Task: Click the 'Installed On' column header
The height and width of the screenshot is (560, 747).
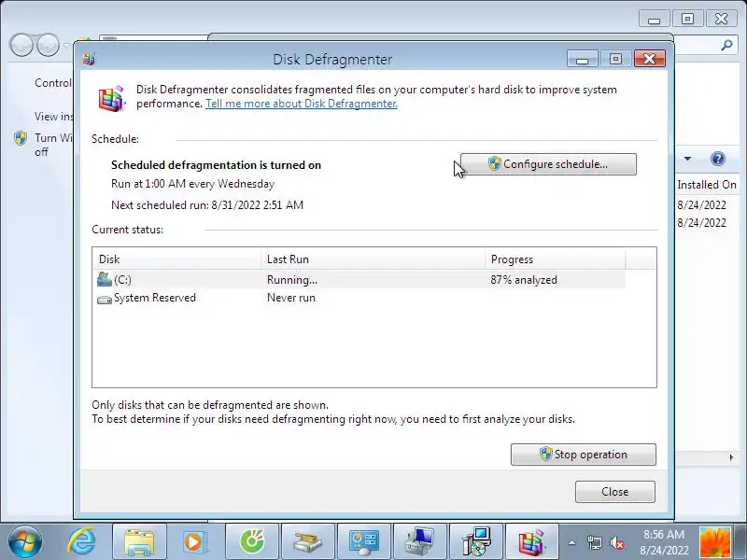Action: click(707, 184)
